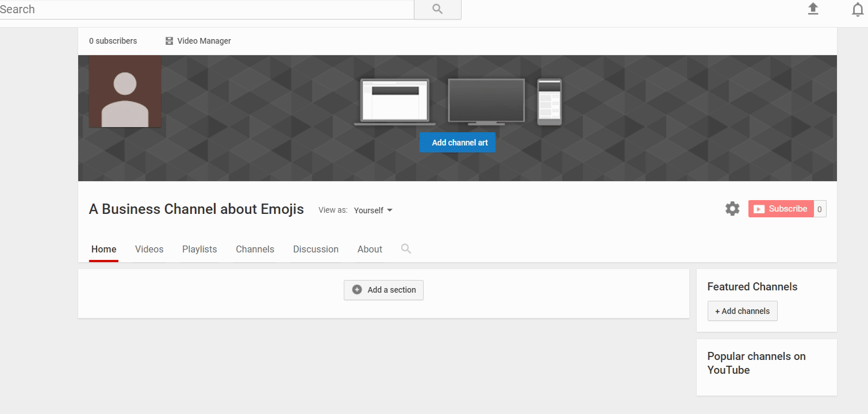Viewport: 868px width, 414px height.
Task: Select the Channels tab
Action: (x=255, y=249)
